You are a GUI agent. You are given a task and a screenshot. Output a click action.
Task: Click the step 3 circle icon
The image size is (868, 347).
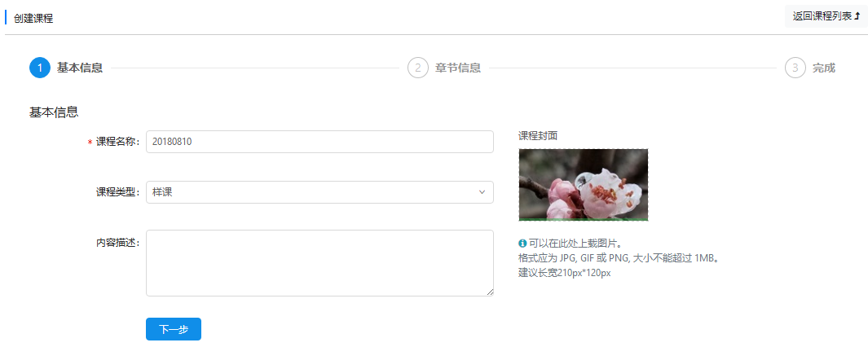coord(795,68)
